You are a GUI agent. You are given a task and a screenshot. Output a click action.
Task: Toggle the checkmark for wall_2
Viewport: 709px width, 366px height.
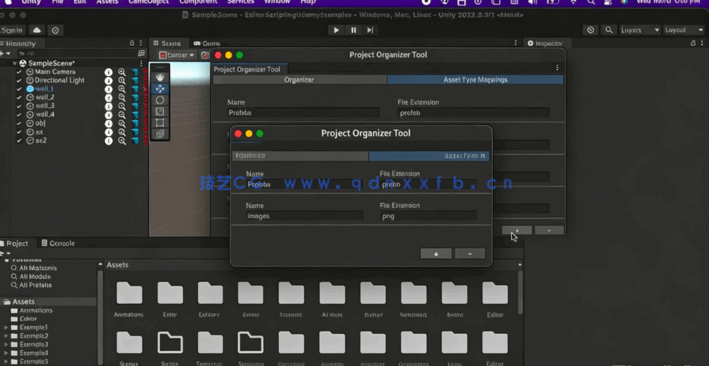coord(19,98)
